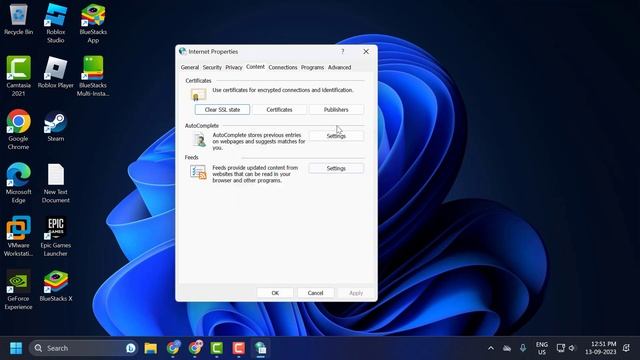Open the Publishers button
This screenshot has width=640, height=360.
(x=336, y=109)
